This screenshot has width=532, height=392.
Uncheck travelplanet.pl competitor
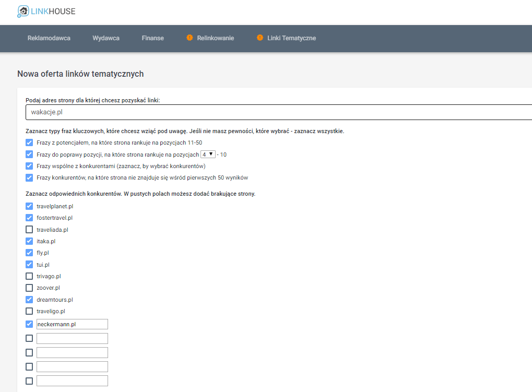coord(29,206)
